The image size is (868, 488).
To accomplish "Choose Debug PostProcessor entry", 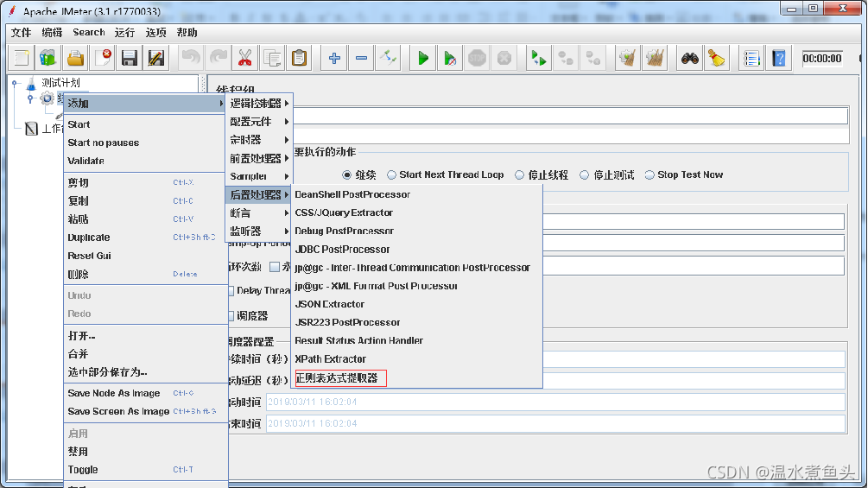I will click(x=417, y=231).
